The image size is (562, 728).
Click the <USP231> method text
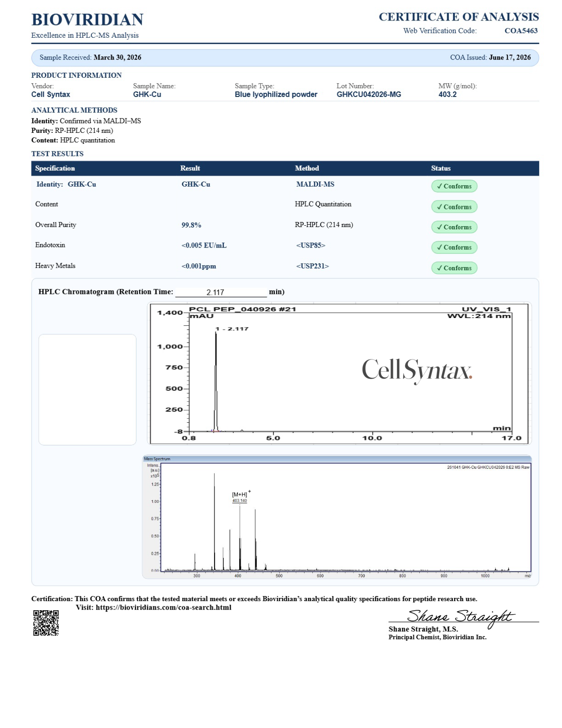click(x=312, y=266)
